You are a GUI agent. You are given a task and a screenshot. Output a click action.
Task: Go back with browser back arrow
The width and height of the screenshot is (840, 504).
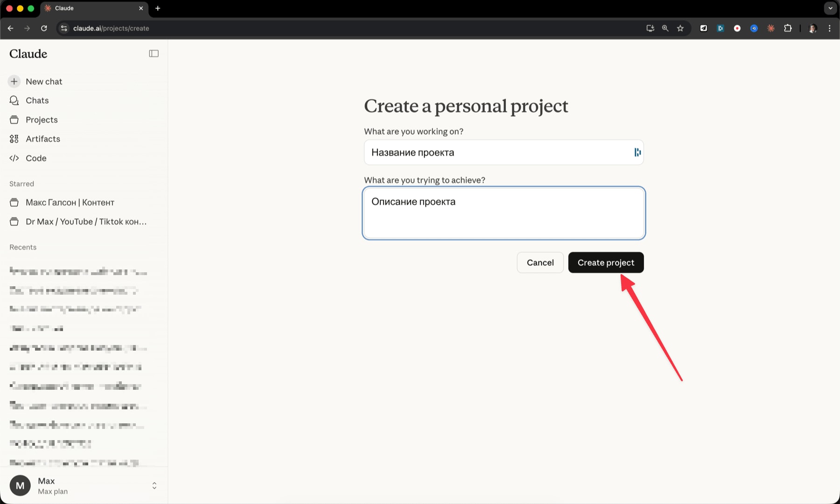[10, 28]
